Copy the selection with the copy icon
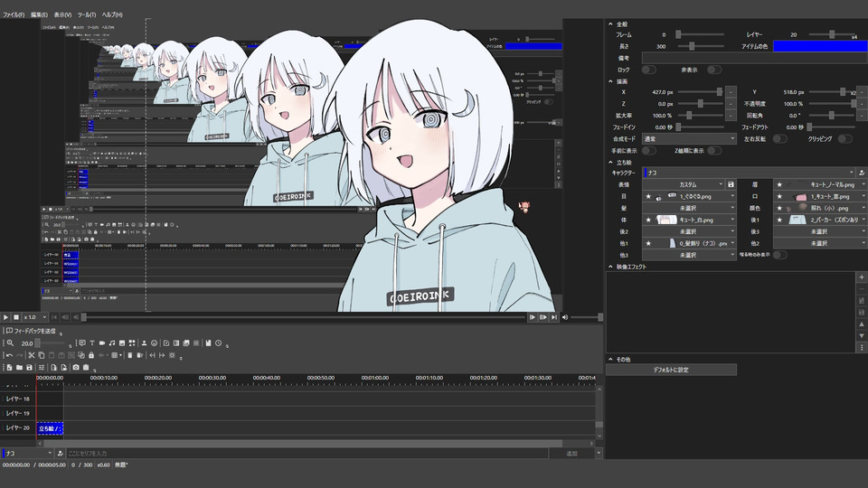The width and height of the screenshot is (868, 488). (42, 355)
